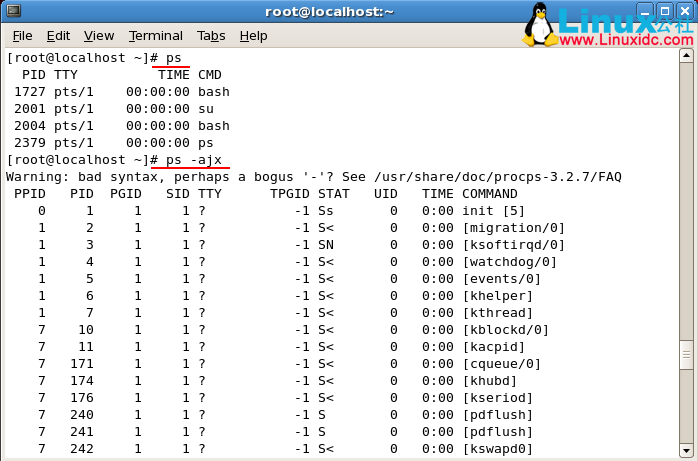The image size is (698, 461).
Task: Click the 'Warning: bad syntax' line
Action: coord(313,177)
